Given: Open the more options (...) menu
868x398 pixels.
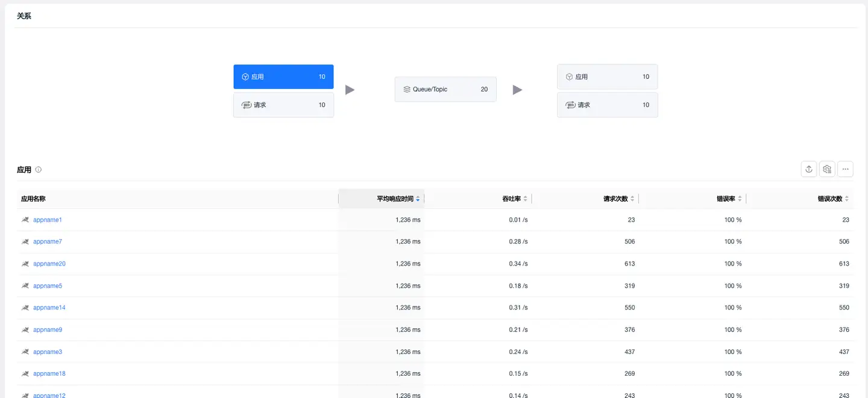Looking at the screenshot, I should coord(845,169).
